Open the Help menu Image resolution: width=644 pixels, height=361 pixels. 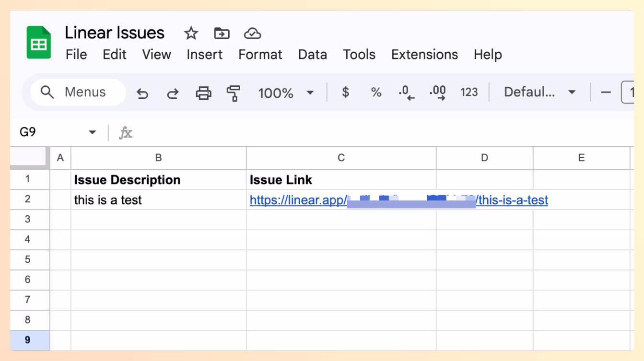point(488,55)
